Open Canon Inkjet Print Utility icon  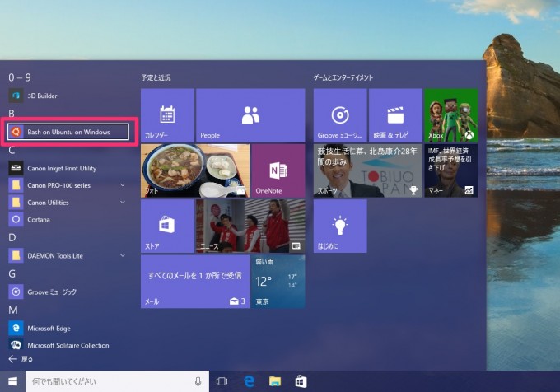(x=16, y=168)
